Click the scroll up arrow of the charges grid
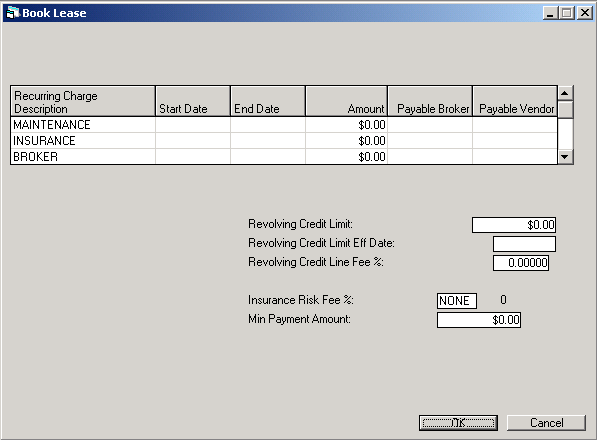This screenshot has width=597, height=440. [x=565, y=93]
